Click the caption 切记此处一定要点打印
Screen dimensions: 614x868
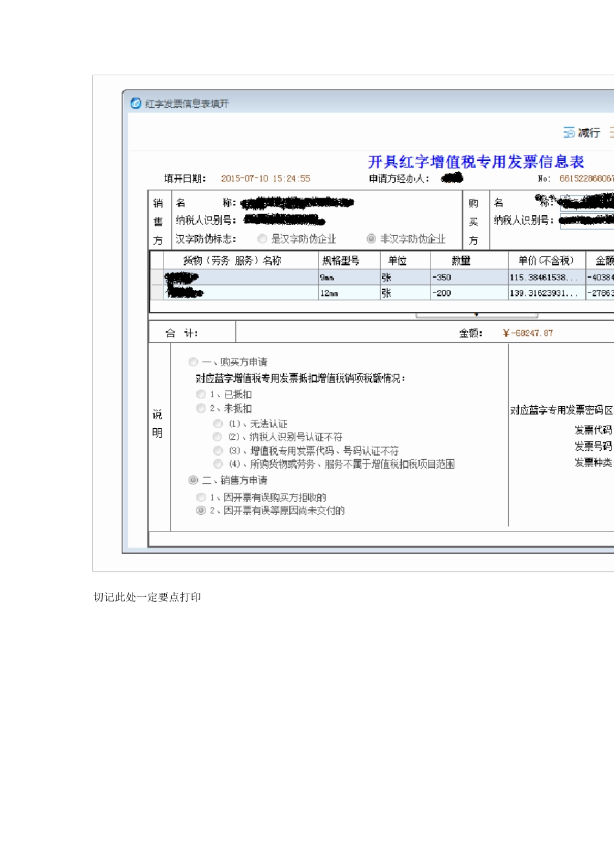coord(147,597)
